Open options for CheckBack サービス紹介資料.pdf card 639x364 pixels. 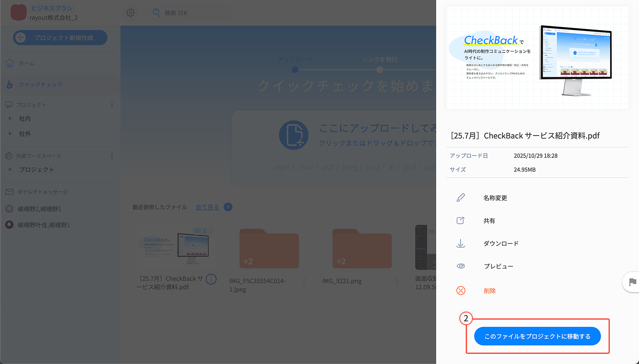[211, 279]
